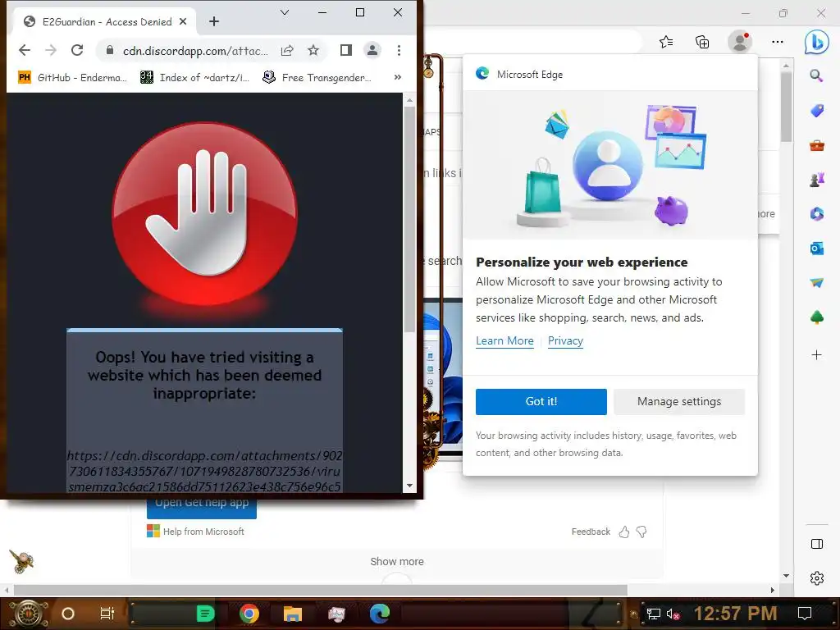Open Edge sidebar tree icon

[816, 317]
